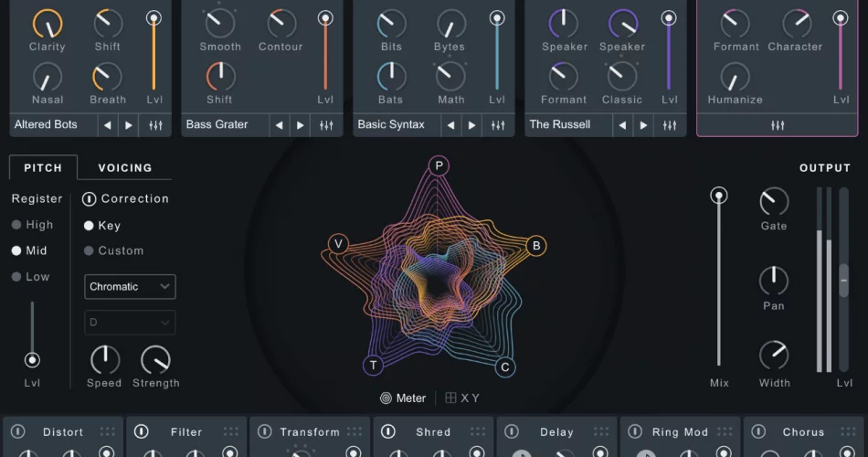
Task: Click the Delay module drag handle dots
Action: (601, 431)
